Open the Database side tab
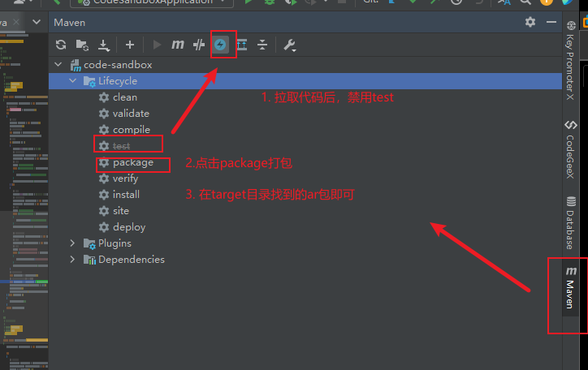Viewport: 588px width, 370px height. tap(570, 222)
